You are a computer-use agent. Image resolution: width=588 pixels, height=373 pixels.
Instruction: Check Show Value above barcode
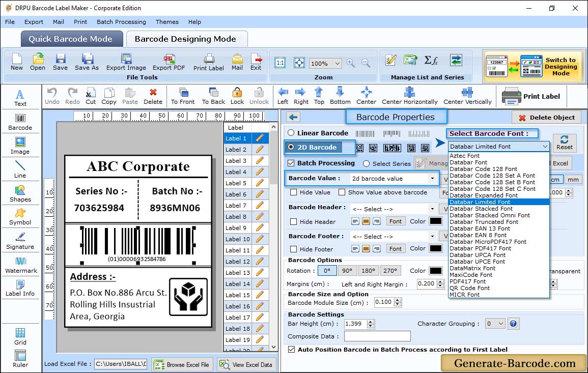tap(342, 192)
